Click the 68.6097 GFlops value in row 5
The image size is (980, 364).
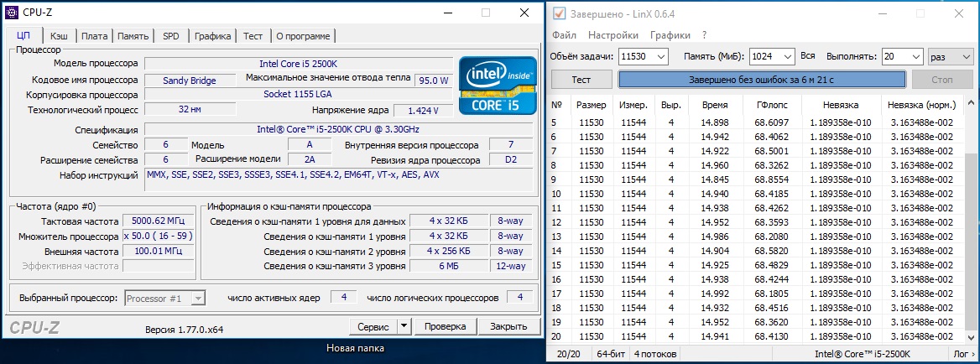[x=771, y=122]
